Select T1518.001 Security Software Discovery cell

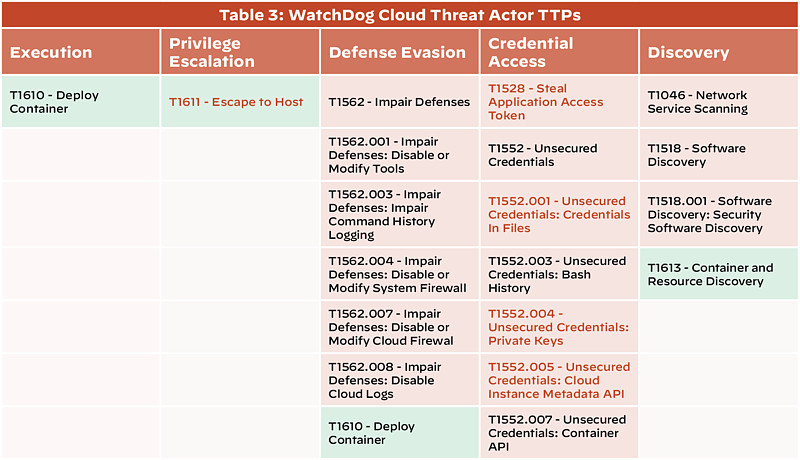(709, 214)
